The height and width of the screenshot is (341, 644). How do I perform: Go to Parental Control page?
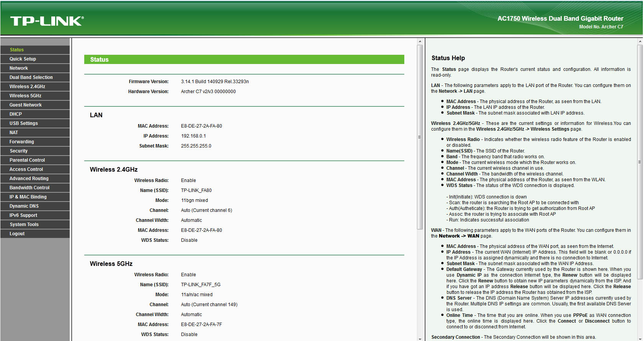(x=35, y=160)
